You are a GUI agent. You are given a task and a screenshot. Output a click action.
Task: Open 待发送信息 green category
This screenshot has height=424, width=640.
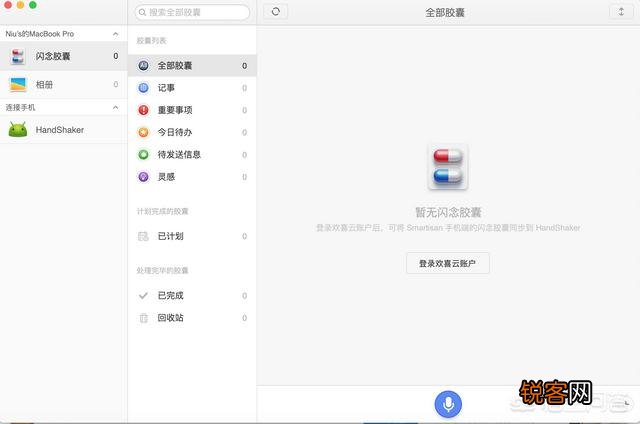[192, 155]
